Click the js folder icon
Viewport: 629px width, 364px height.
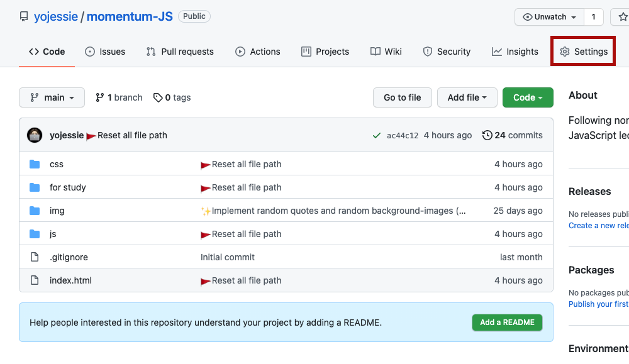[35, 234]
